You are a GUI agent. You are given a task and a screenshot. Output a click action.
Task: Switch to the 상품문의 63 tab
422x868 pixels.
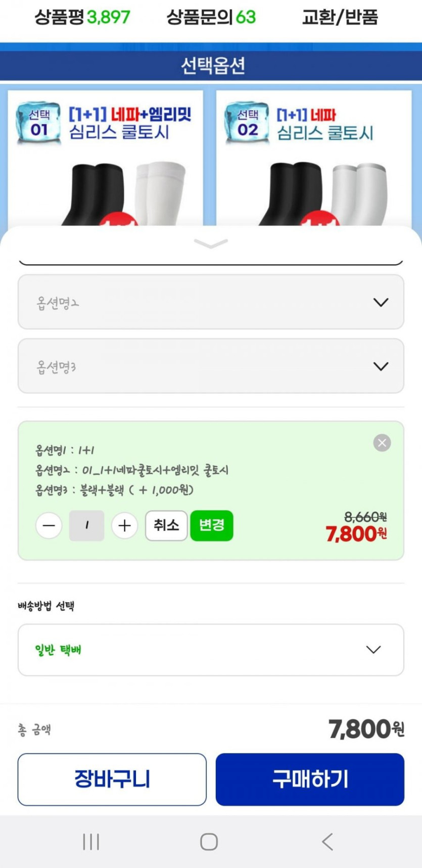[211, 18]
